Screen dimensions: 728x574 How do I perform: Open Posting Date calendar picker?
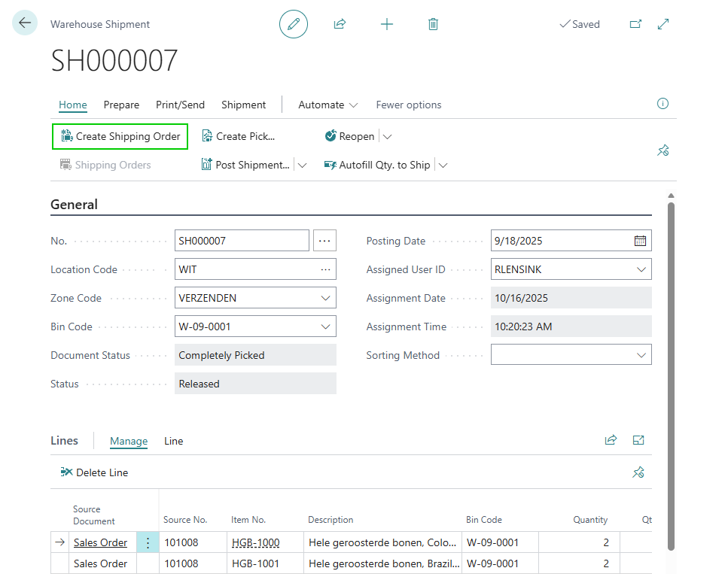point(640,241)
